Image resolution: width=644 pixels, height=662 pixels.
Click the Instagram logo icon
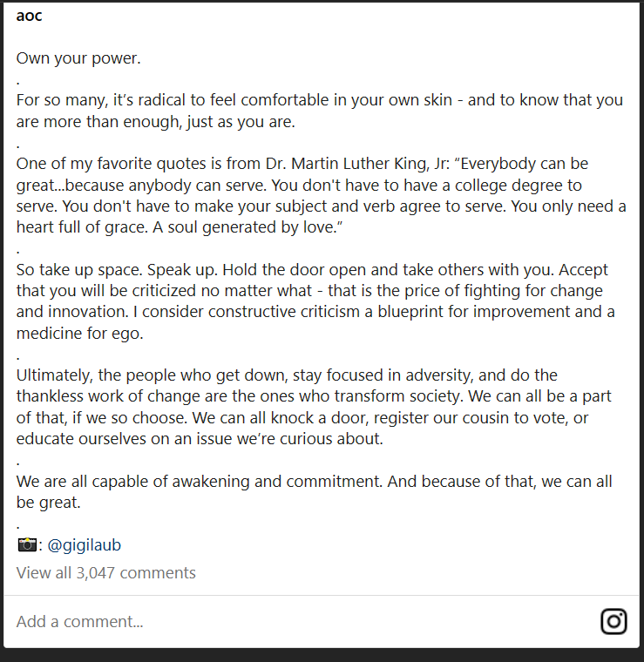(613, 621)
